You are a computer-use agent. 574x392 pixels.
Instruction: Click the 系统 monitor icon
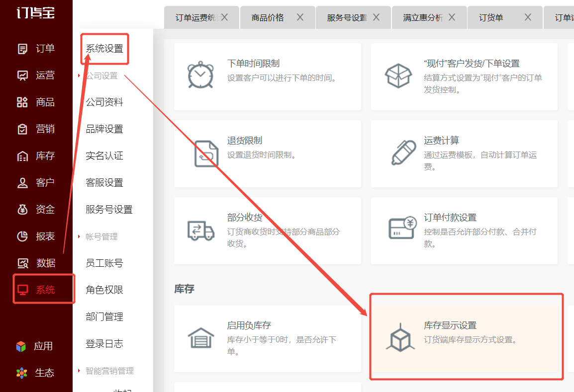[x=23, y=290]
